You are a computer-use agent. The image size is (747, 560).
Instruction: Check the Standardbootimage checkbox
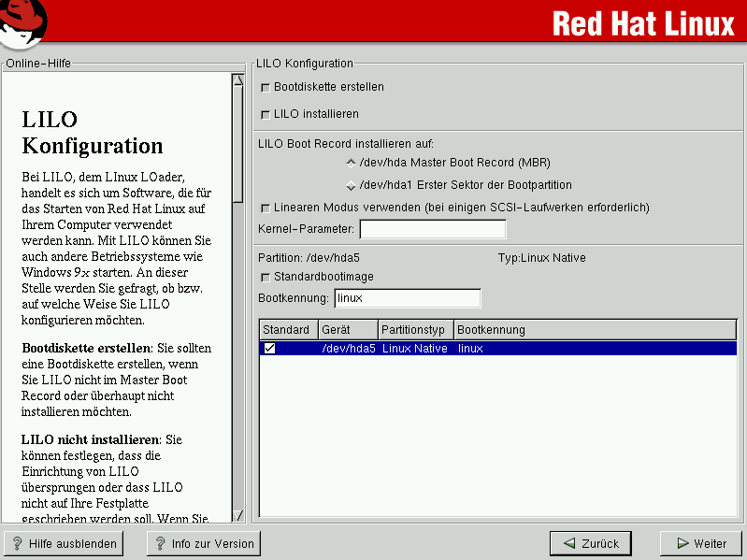(x=266, y=277)
